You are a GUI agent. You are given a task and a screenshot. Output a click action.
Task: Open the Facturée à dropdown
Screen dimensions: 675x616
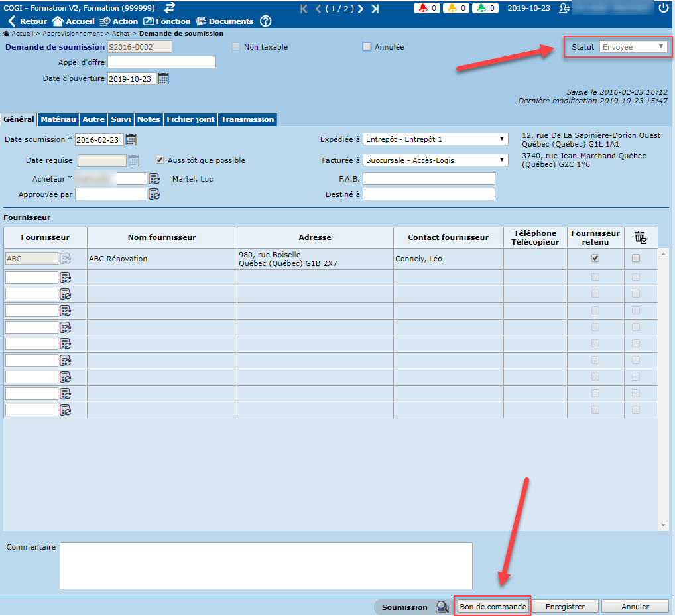[x=436, y=160]
